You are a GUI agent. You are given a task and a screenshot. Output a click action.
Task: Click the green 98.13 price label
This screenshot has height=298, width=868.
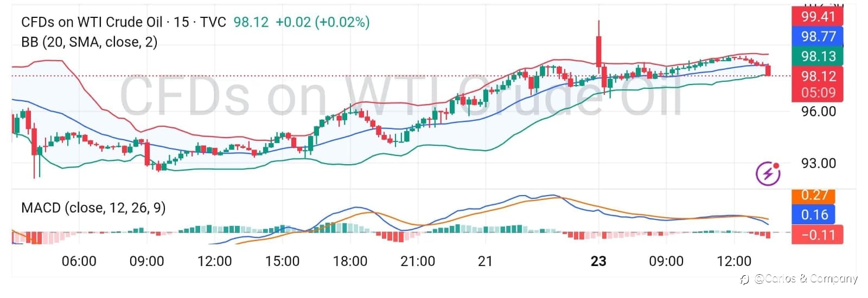coord(818,56)
